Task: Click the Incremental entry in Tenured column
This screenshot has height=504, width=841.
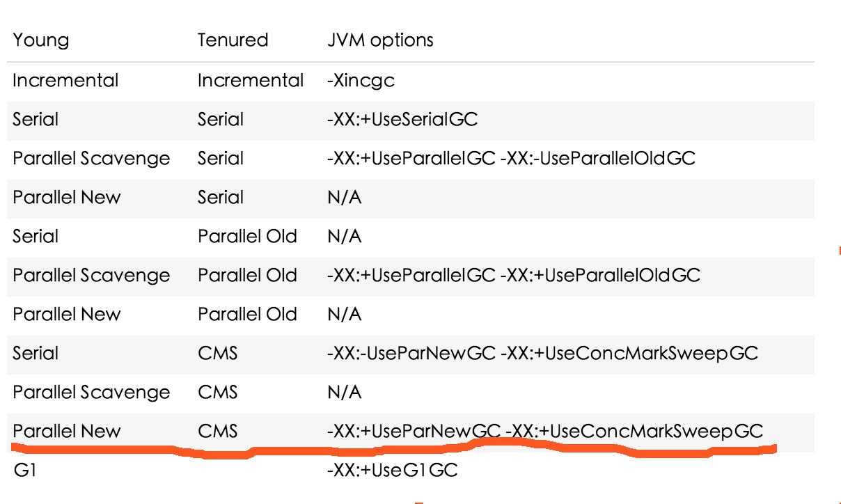Action: click(251, 80)
